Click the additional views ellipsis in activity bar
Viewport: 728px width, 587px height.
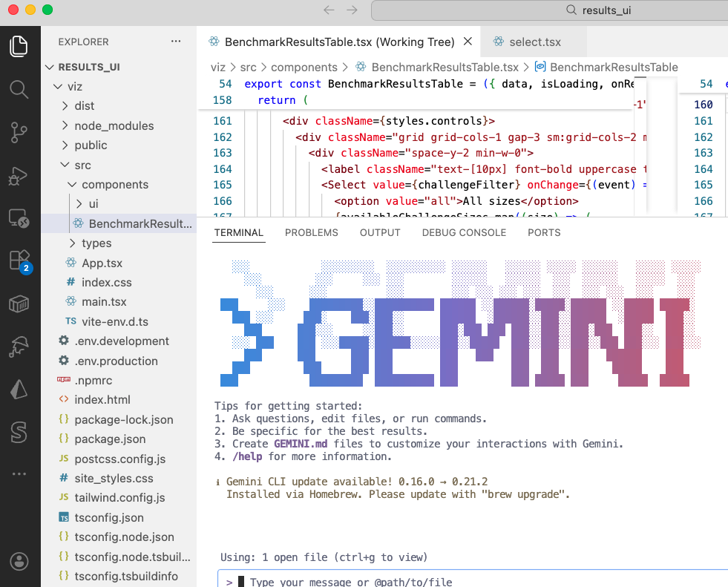coord(19,473)
